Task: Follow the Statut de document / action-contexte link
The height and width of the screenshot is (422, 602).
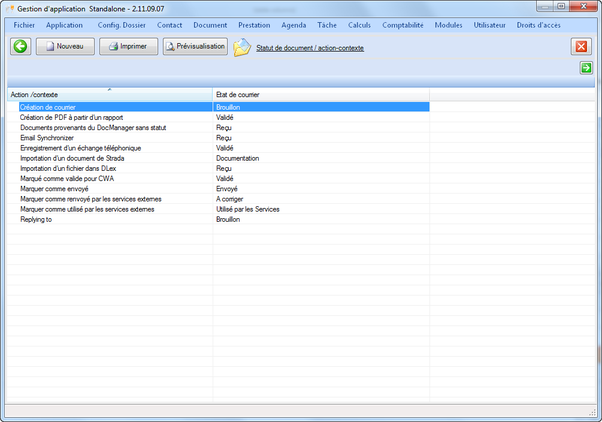Action: pyautogui.click(x=310, y=47)
